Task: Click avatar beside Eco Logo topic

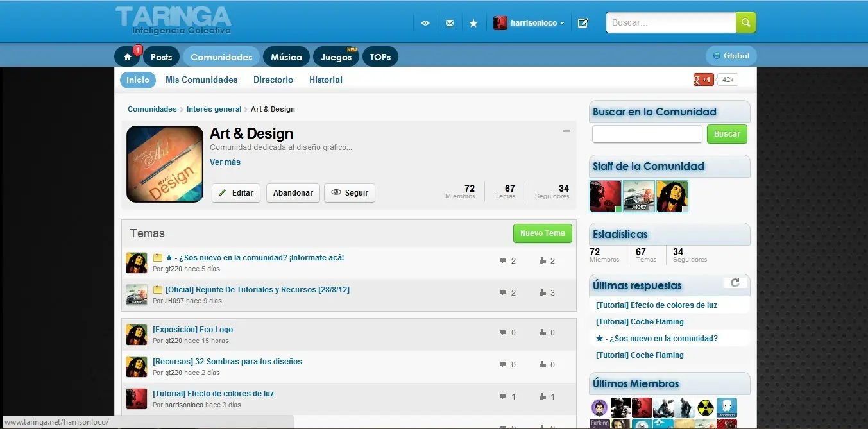Action: (137, 335)
